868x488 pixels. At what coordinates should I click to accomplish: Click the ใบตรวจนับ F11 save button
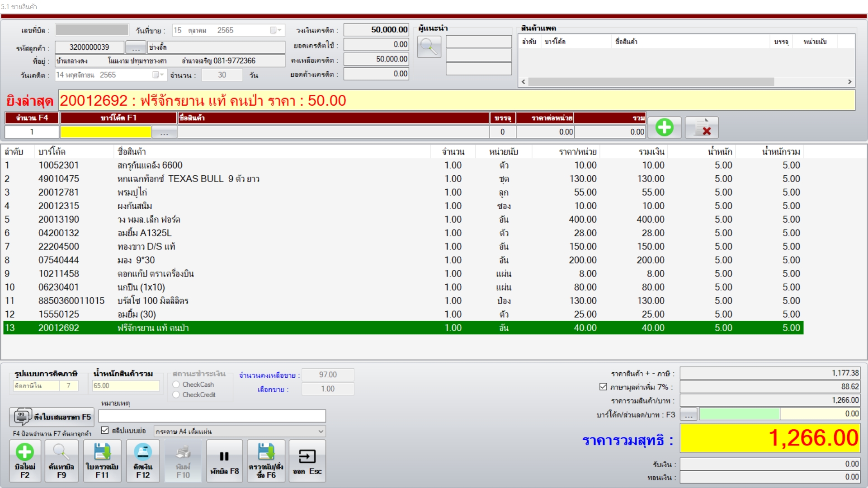(x=102, y=461)
